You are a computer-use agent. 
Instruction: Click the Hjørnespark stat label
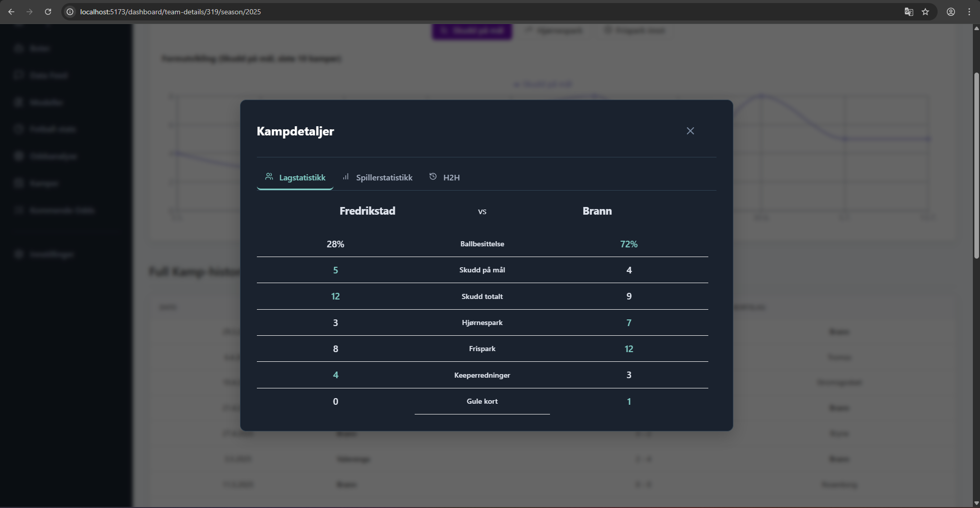coord(482,322)
